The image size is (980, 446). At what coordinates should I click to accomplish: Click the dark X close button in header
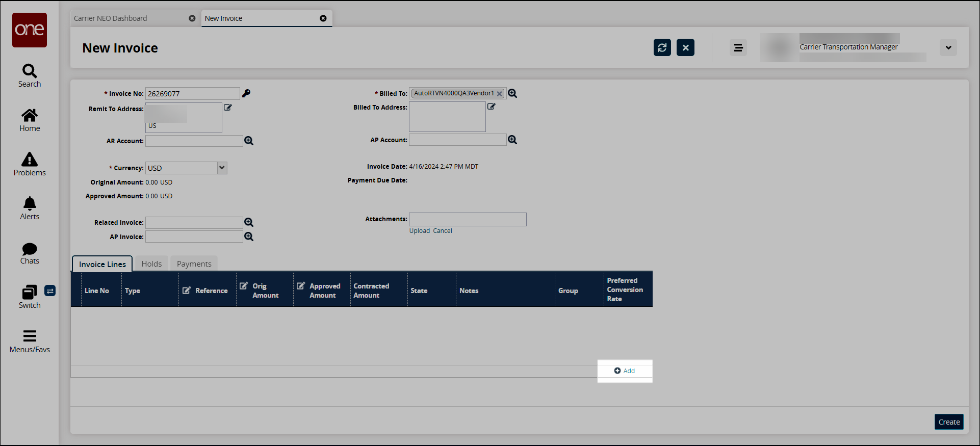click(685, 47)
